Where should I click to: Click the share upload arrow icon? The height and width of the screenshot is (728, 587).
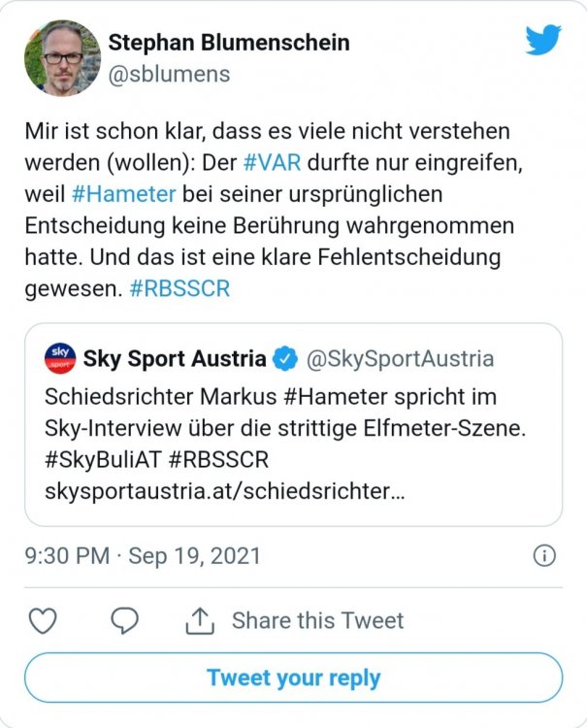point(200,621)
